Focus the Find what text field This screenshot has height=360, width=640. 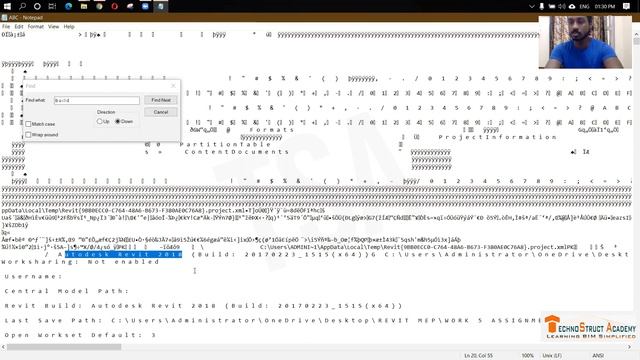coord(97,100)
